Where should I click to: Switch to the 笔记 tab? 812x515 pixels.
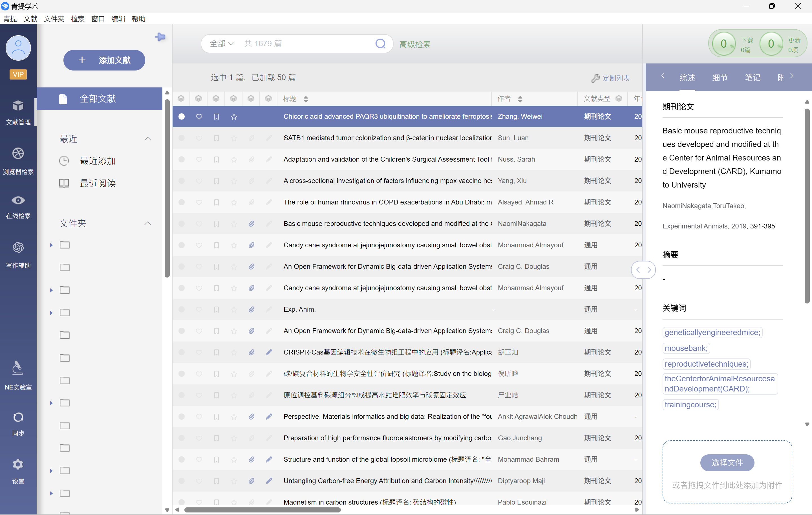coord(752,78)
